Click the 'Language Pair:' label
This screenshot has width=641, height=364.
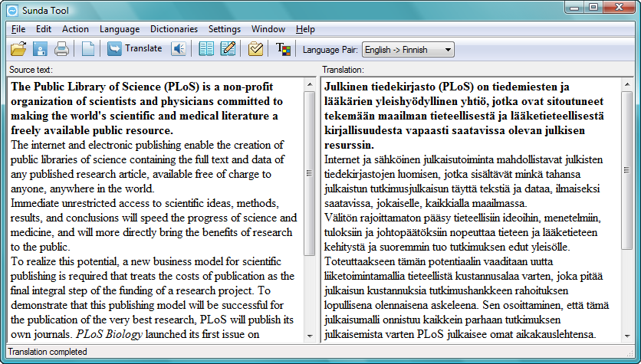pos(330,50)
